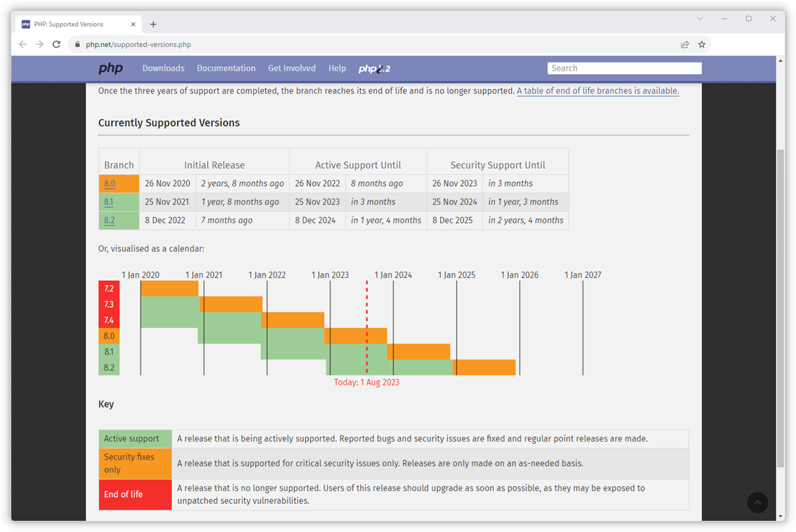This screenshot has width=796, height=532.
Task: Click the page vertical scrollbar thumb
Action: [x=781, y=308]
